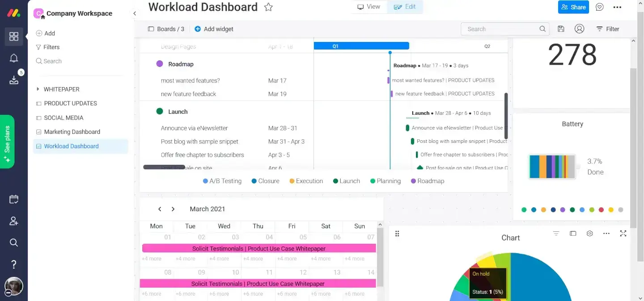Star the Workload Dashboard as favorite

click(x=268, y=7)
